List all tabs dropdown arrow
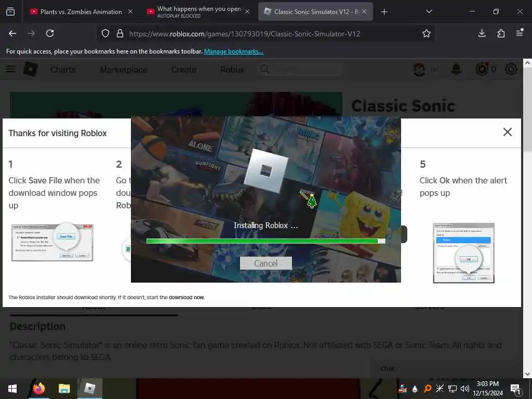This screenshot has height=399, width=532. coord(429,11)
